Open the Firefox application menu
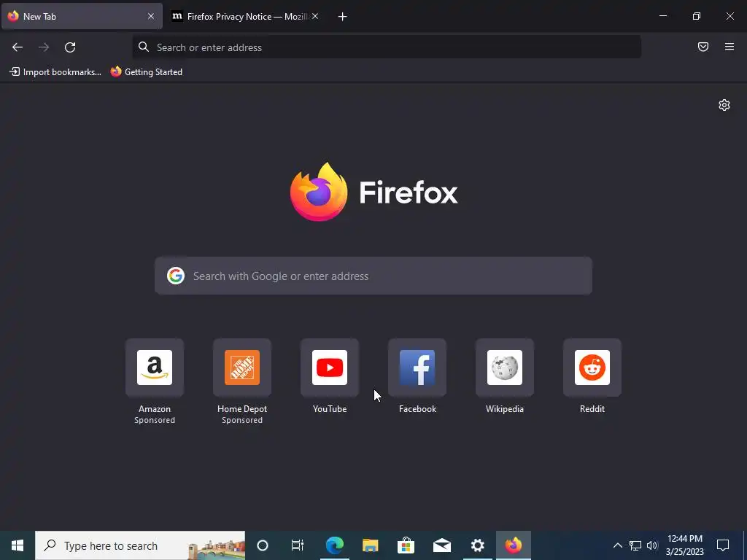Viewport: 747px width, 560px height. [x=729, y=47]
